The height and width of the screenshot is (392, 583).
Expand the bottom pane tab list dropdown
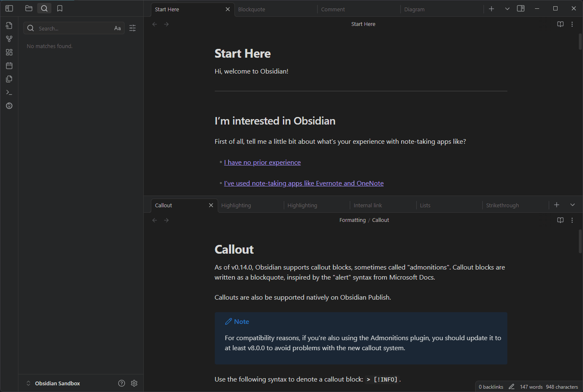[x=573, y=205]
